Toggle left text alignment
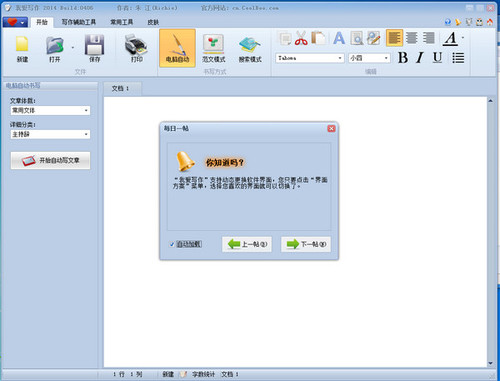Image resolution: width=500 pixels, height=381 pixels. [394, 38]
